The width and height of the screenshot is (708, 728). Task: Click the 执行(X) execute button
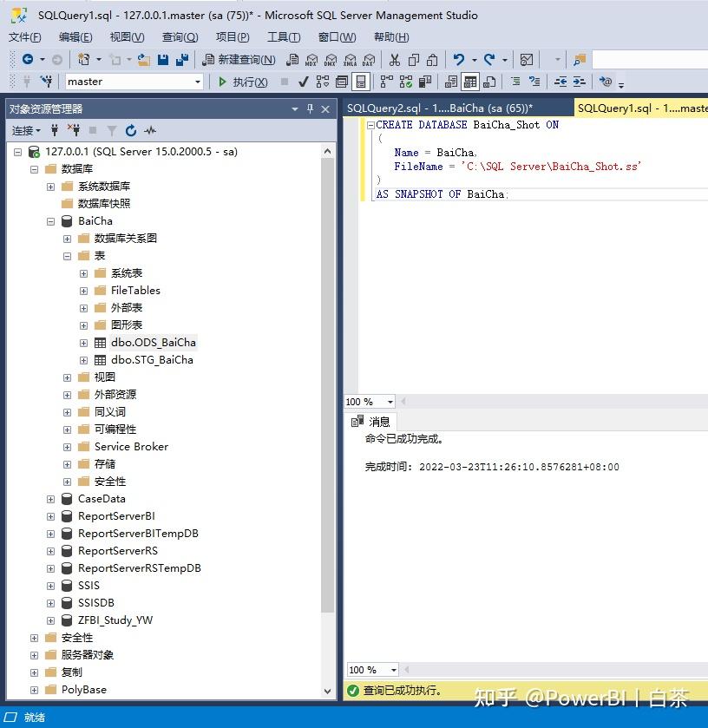(x=243, y=82)
